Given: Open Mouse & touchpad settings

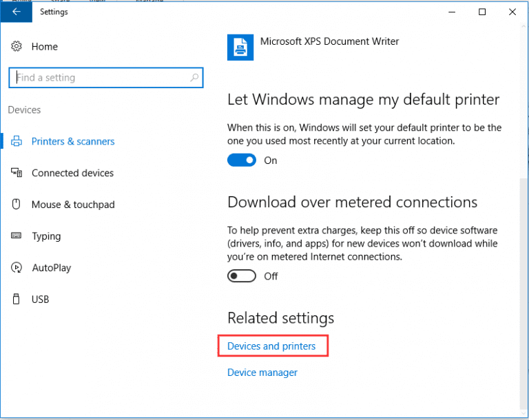Looking at the screenshot, I should pyautogui.click(x=73, y=204).
